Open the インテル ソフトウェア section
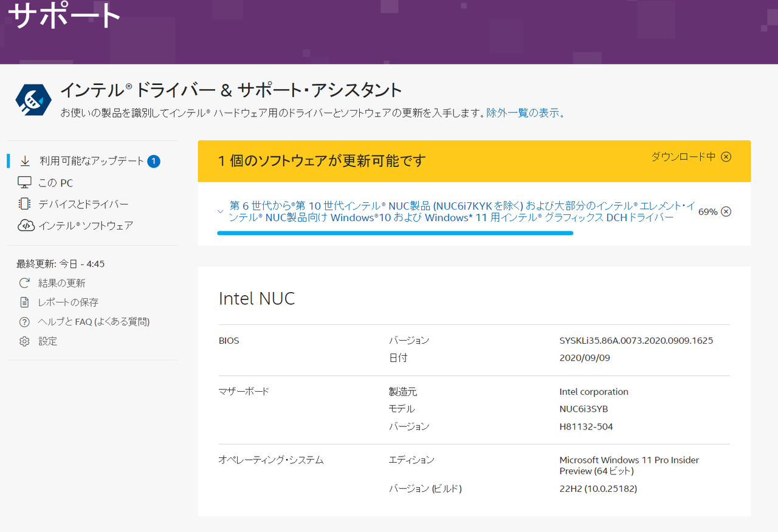Viewport: 778px width, 532px height. [x=86, y=225]
